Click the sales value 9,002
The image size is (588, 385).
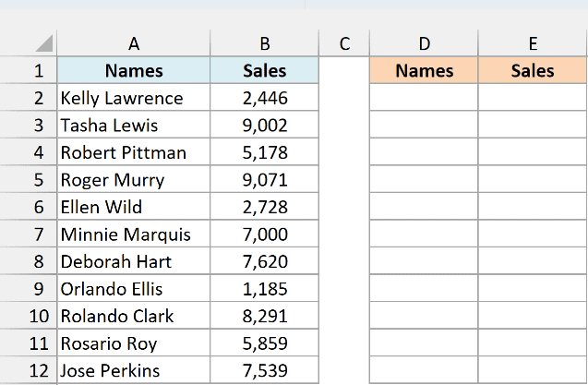(264, 125)
